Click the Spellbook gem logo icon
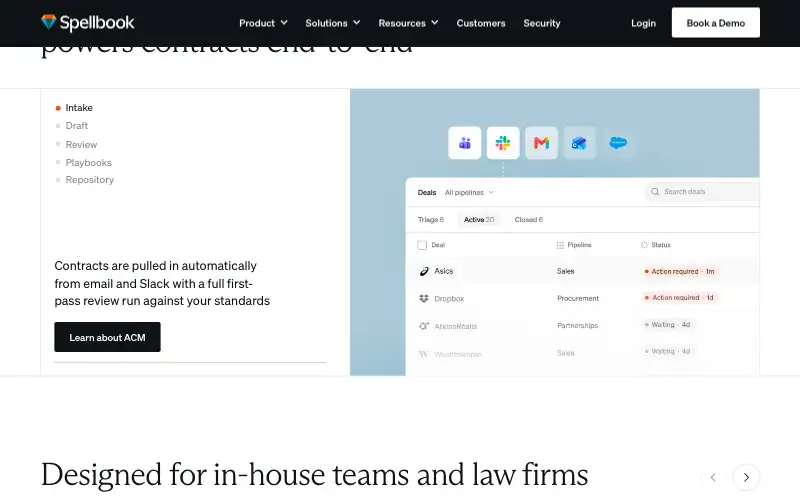Image resolution: width=800 pixels, height=500 pixels. coord(48,22)
